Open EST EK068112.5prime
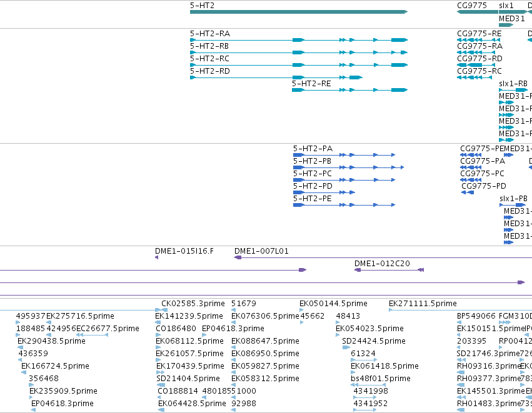Viewport: 532px width, 413px height. point(189,341)
